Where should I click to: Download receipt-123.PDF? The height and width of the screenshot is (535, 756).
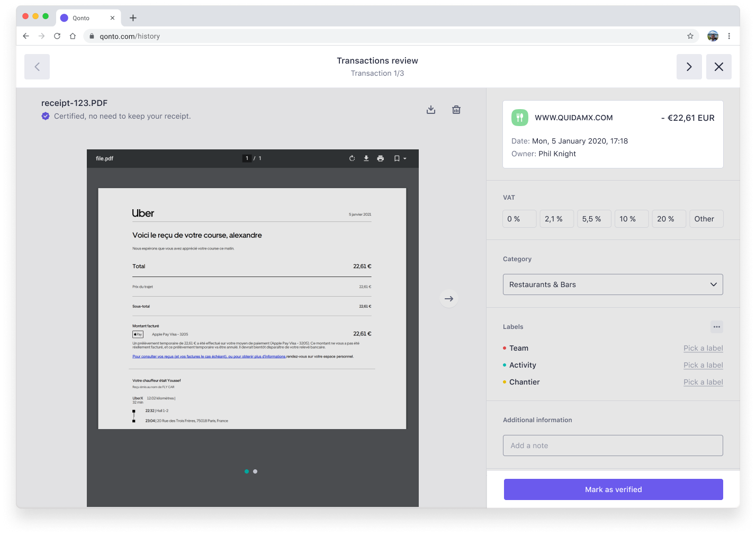tap(431, 110)
